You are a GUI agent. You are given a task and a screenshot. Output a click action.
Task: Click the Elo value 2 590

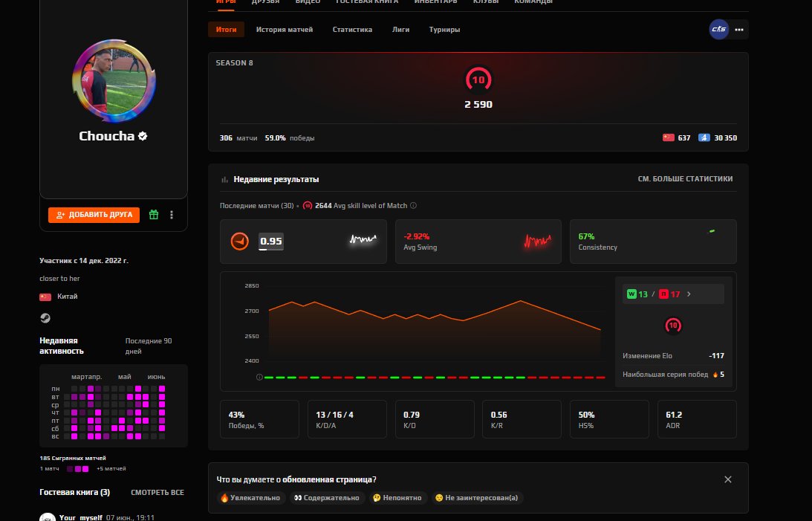tap(478, 105)
